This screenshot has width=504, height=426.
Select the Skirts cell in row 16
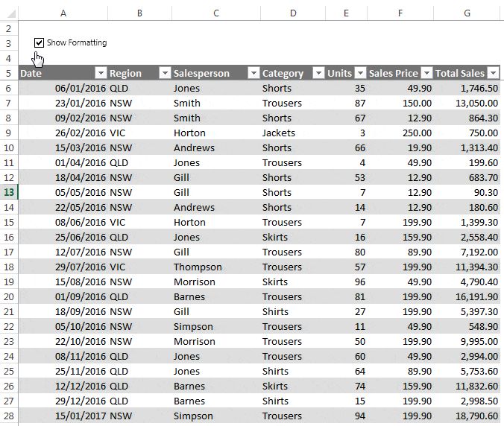coord(293,238)
